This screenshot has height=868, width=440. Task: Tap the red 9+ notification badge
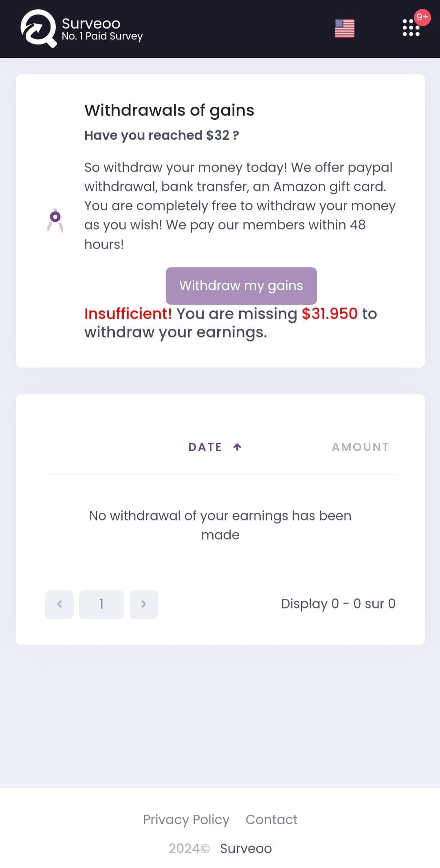[x=422, y=17]
